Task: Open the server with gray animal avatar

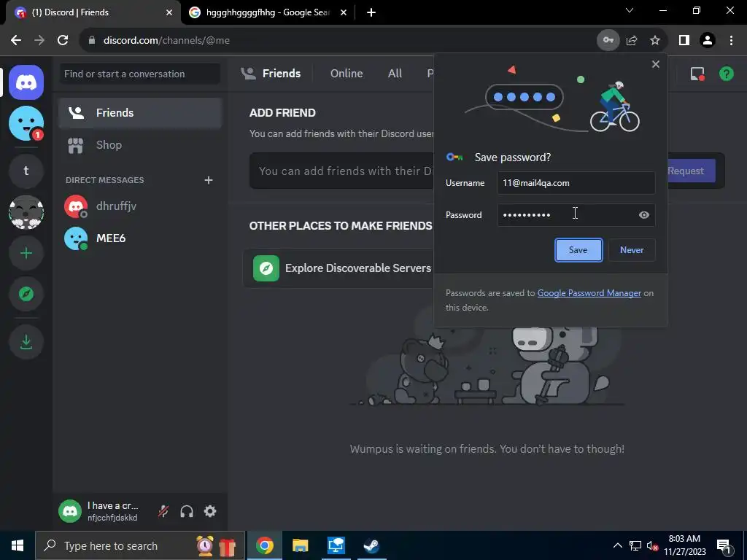Action: 26,212
